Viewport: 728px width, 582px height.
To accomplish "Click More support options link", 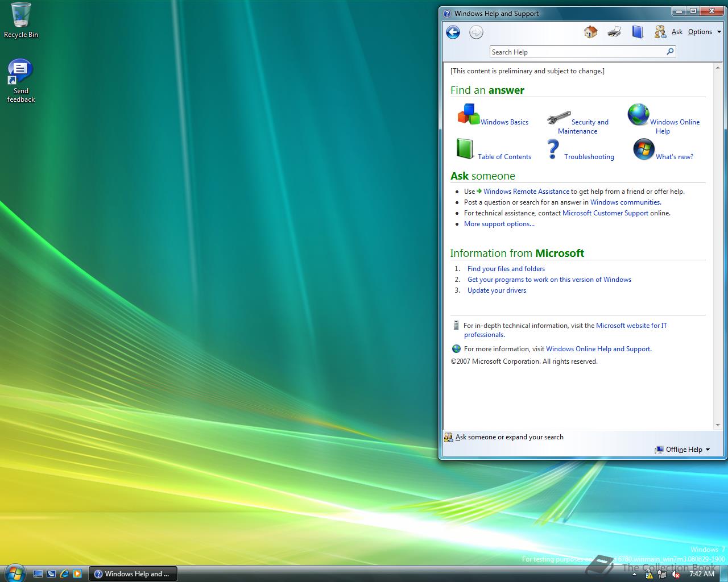I will coord(499,224).
